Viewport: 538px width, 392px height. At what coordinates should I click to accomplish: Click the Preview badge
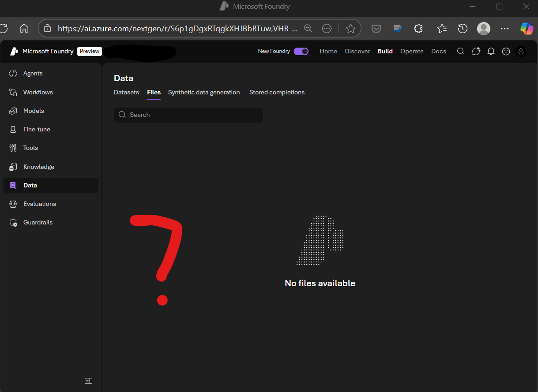coord(90,51)
